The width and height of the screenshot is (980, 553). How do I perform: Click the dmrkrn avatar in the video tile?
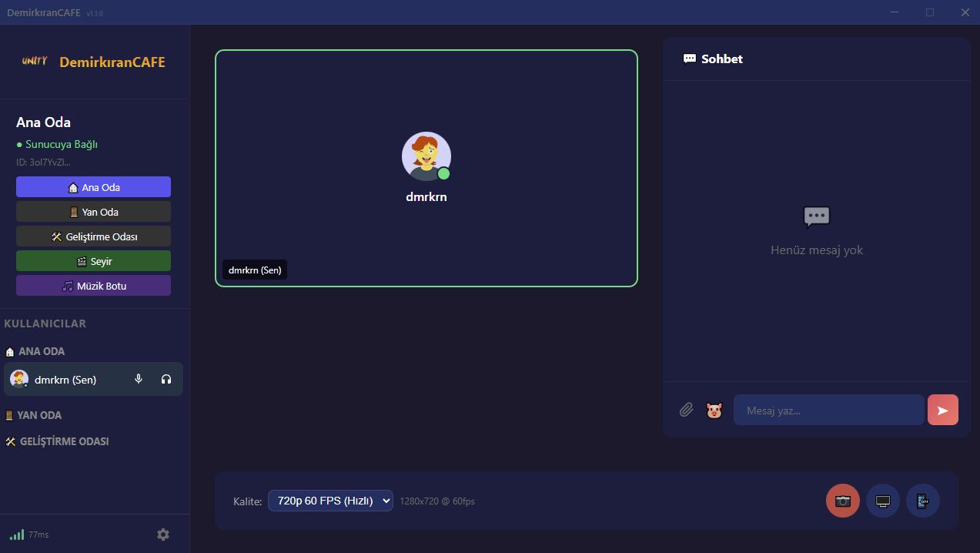pyautogui.click(x=426, y=156)
